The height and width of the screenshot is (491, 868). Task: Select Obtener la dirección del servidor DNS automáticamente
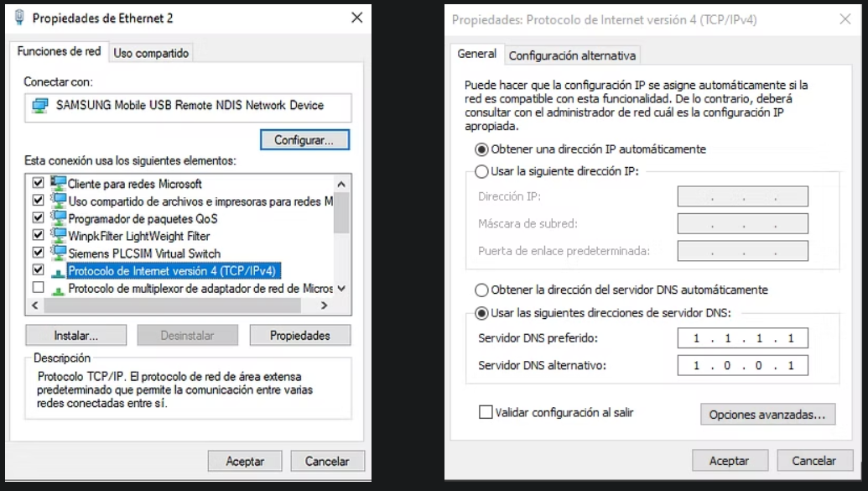[481, 290]
